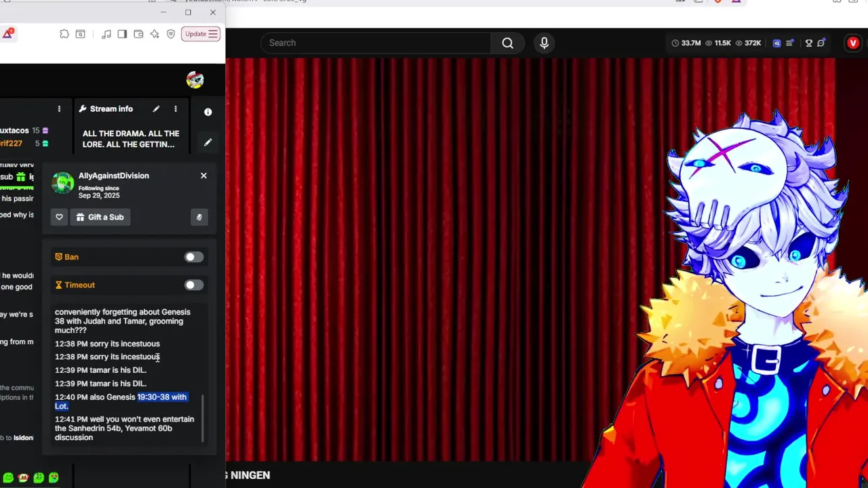This screenshot has width=868, height=488.
Task: Click the heart follow icon on user card
Action: (59, 217)
